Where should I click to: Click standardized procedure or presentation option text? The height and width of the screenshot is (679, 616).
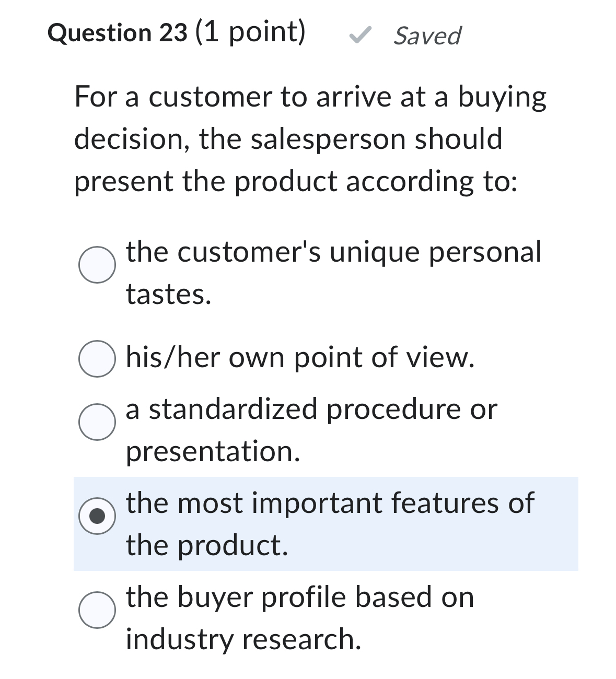(x=311, y=409)
